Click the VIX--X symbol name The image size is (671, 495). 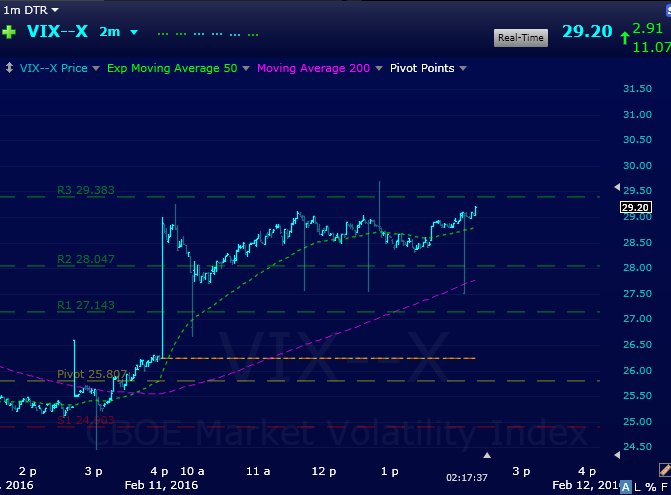pyautogui.click(x=57, y=32)
